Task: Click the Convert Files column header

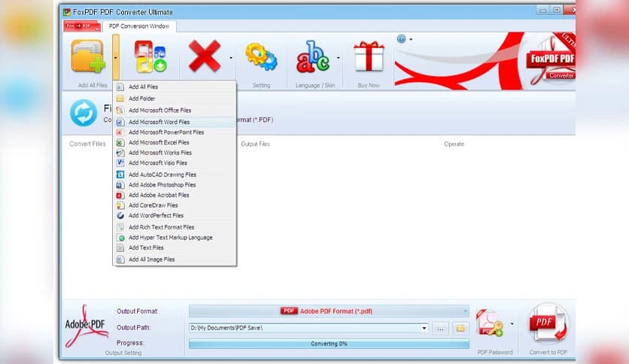Action: (x=87, y=144)
